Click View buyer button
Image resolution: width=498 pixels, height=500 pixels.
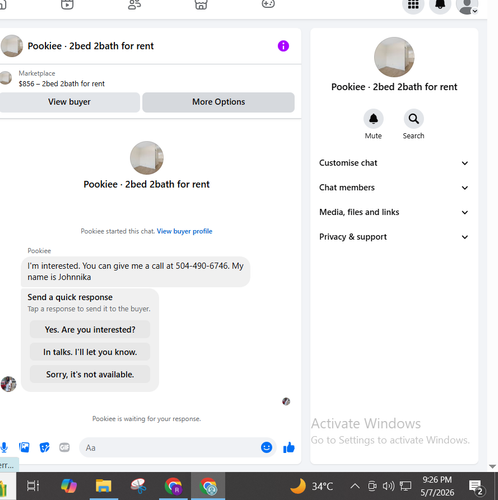click(69, 102)
